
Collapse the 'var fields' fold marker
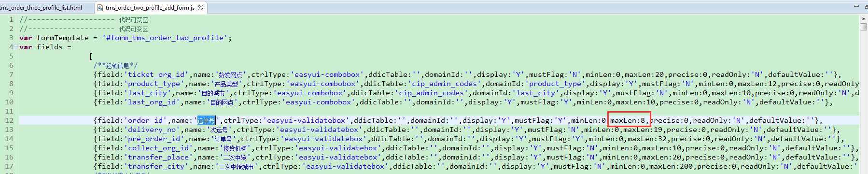pos(16,47)
